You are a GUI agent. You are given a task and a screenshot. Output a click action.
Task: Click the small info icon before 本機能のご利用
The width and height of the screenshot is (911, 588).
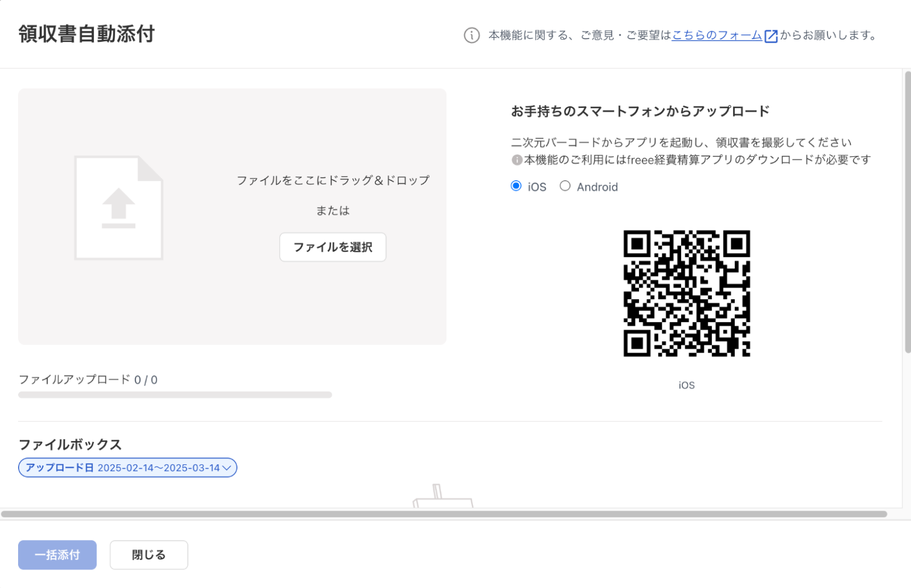(516, 160)
